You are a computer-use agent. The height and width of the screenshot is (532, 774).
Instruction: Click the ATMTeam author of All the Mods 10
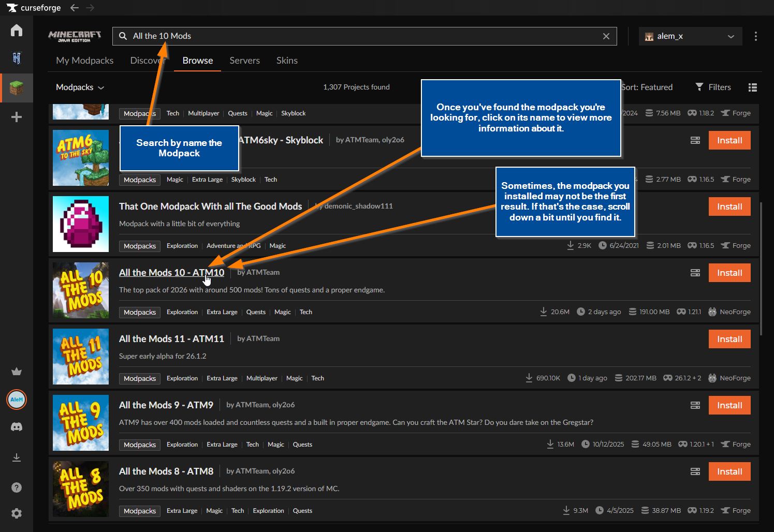263,272
